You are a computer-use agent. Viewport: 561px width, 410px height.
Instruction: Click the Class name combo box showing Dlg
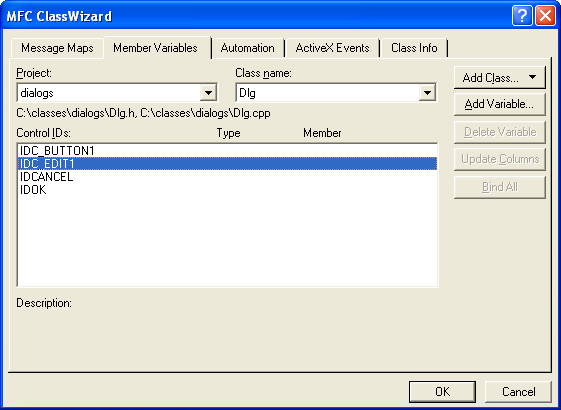coord(336,93)
